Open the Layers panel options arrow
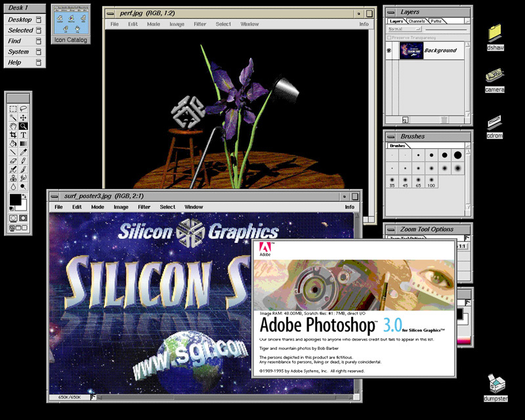The width and height of the screenshot is (525, 420). (467, 21)
